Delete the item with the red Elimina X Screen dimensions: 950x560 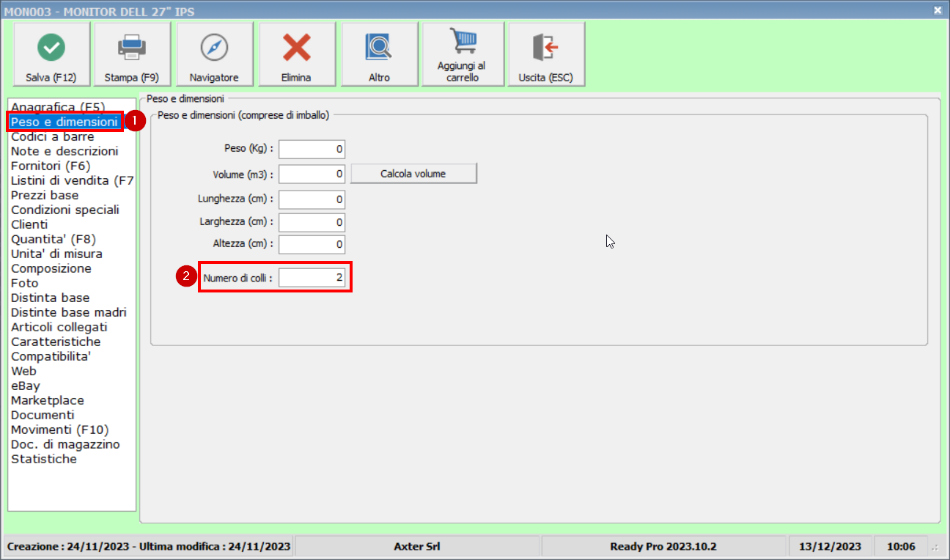click(x=296, y=48)
